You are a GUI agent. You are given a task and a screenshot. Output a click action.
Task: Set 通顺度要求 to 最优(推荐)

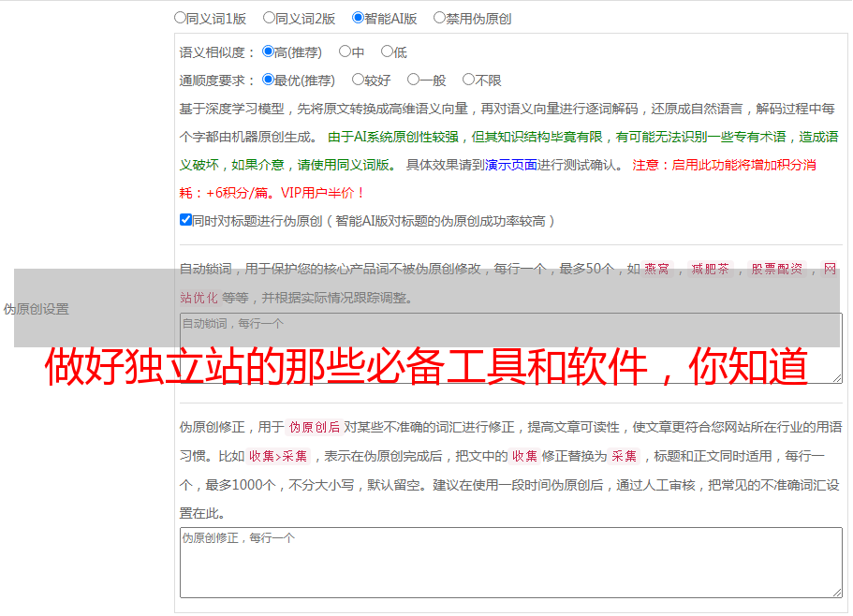269,80
